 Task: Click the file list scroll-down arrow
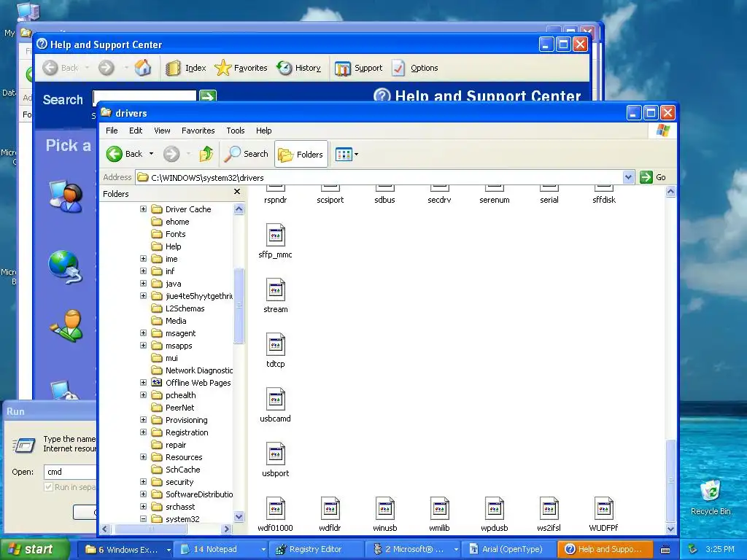click(x=670, y=529)
